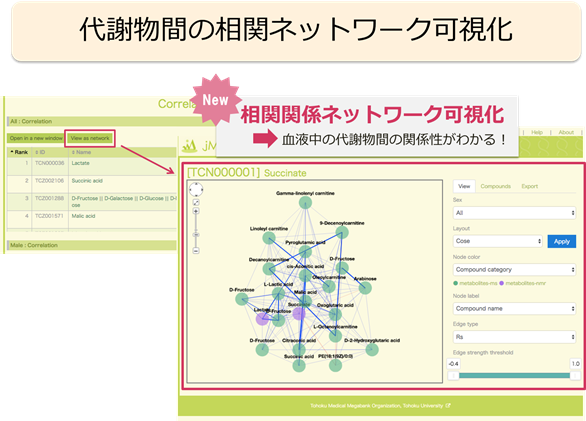
Task: Select the 9-Decenoylcarnitine node
Action: point(342,233)
